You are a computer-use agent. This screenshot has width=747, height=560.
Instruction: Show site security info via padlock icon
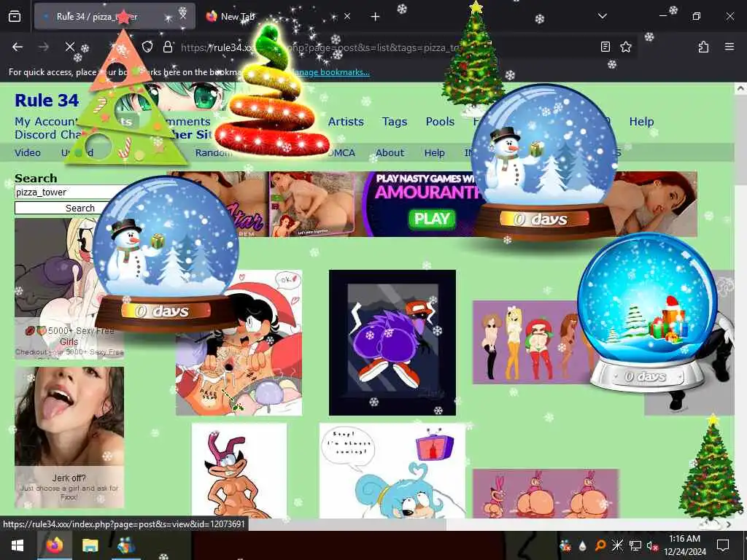click(167, 47)
